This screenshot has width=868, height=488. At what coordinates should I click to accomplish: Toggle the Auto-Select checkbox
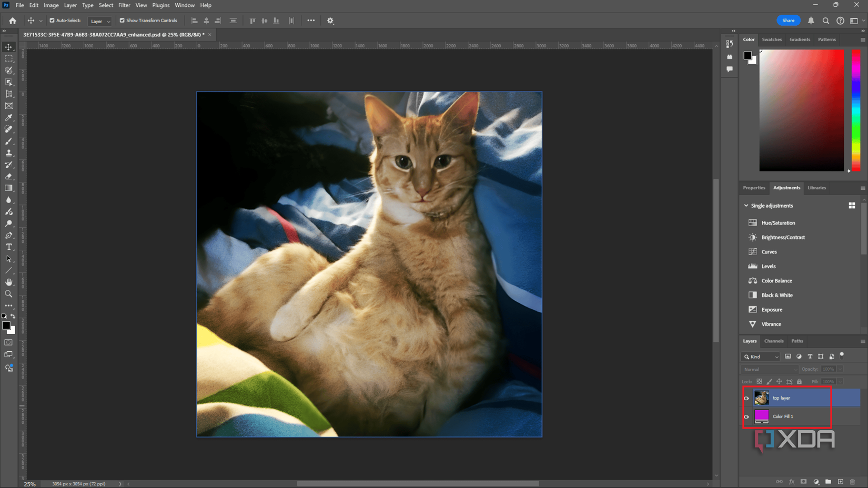click(x=52, y=21)
